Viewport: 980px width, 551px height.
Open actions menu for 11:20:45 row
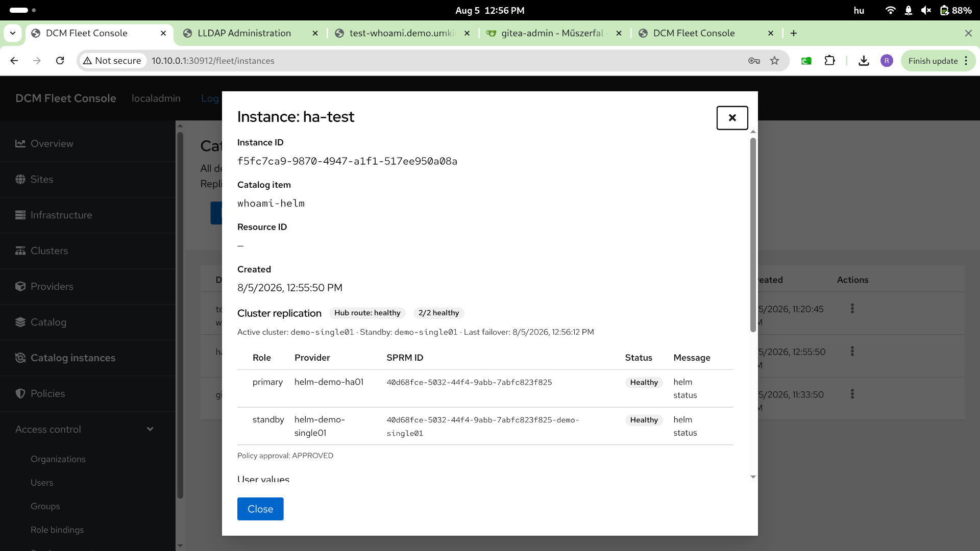[x=852, y=309]
